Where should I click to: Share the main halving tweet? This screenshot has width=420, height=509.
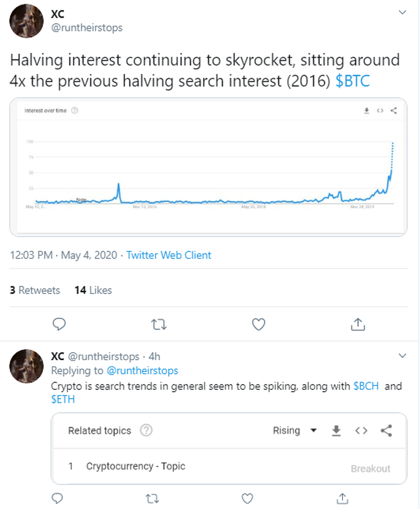[x=358, y=324]
